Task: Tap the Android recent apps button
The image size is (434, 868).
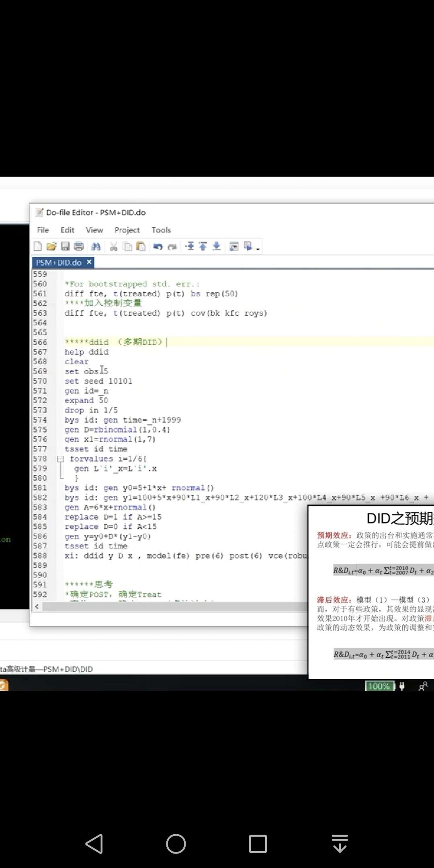Action: click(258, 843)
